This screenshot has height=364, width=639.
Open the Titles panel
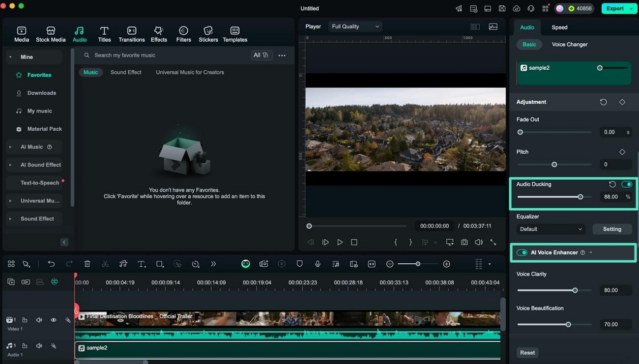pyautogui.click(x=104, y=34)
